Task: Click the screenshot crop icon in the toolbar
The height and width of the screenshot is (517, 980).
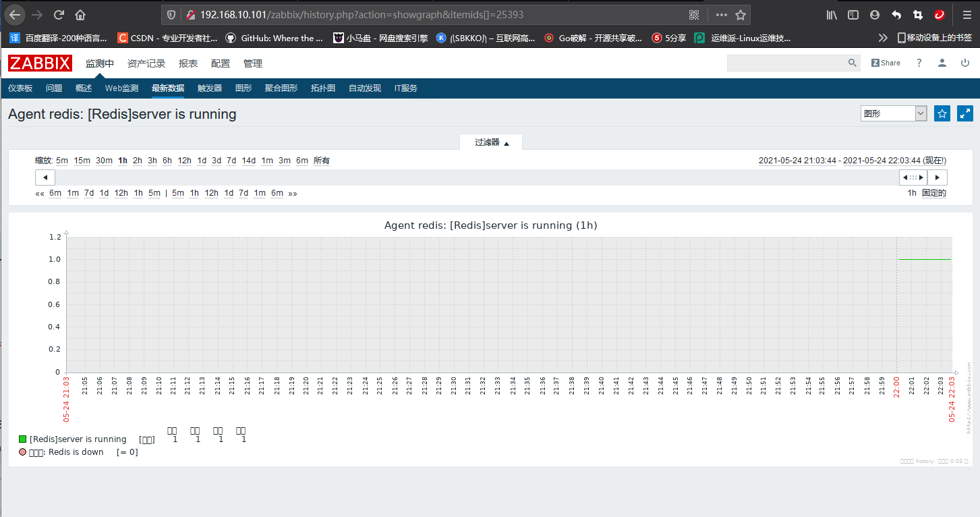Action: point(918,14)
